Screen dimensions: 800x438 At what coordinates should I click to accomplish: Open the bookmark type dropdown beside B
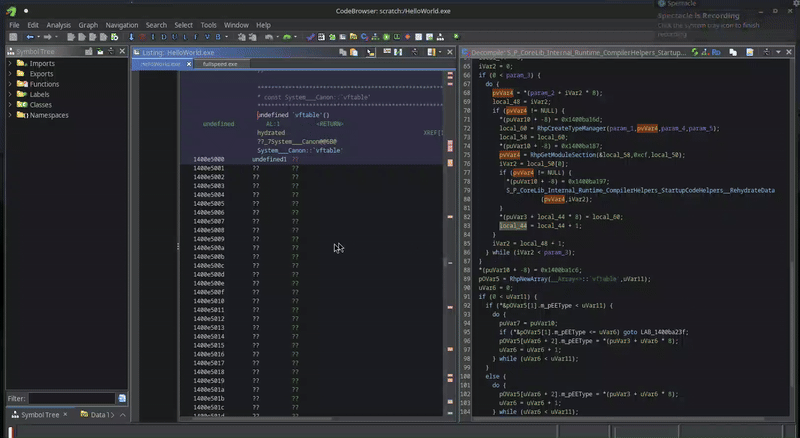click(227, 37)
